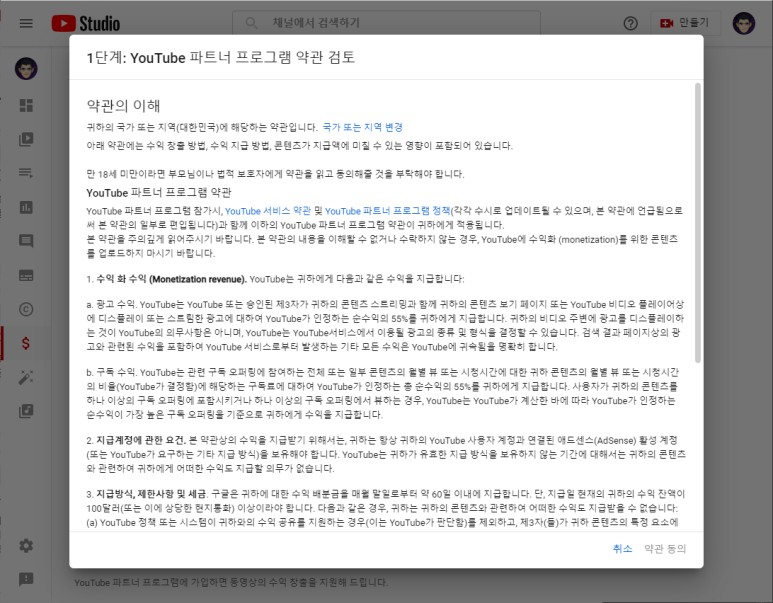
Task: Open the Settings gear icon
Action: [26, 545]
